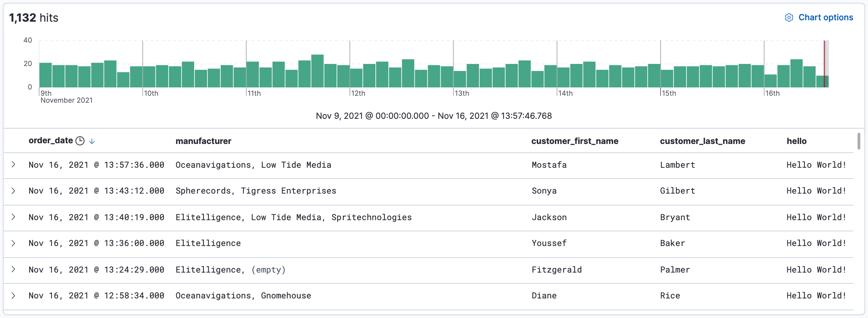Expand the Mostafa Lambert document row
This screenshot has width=868, height=318.
tap(13, 165)
